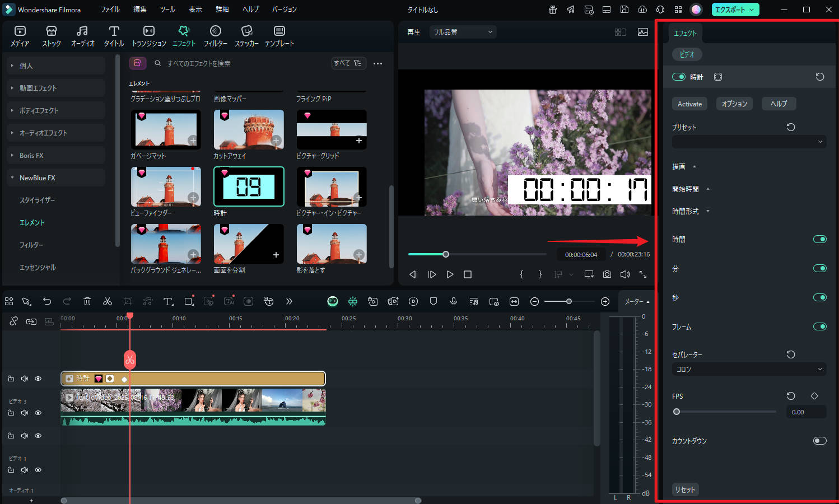
Task: Select the text T tool in timeline toolbar
Action: [168, 301]
